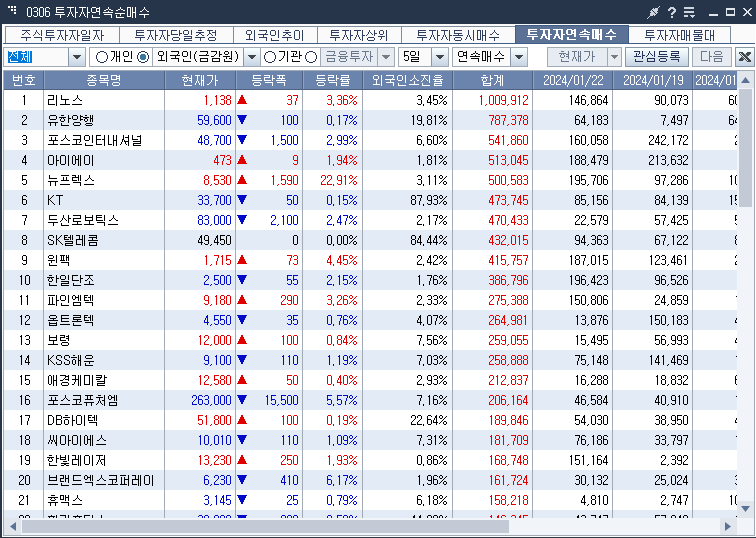
Task: Sort by 등락률 column header
Action: pos(333,80)
